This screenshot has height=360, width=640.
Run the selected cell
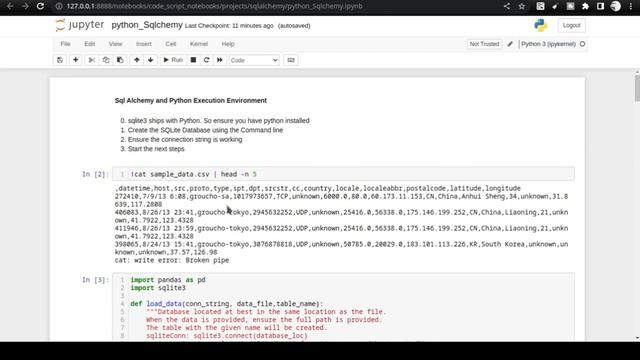(173, 60)
